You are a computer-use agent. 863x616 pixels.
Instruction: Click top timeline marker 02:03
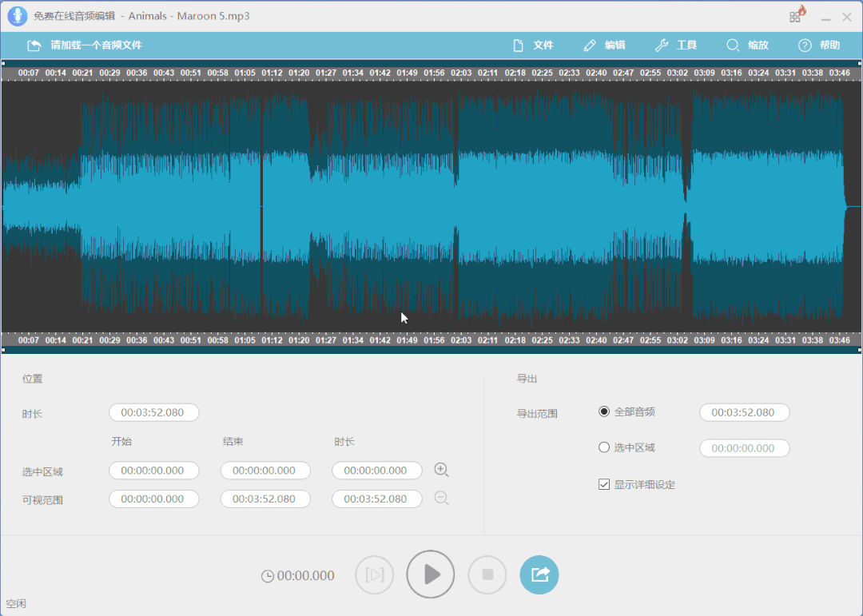point(461,73)
